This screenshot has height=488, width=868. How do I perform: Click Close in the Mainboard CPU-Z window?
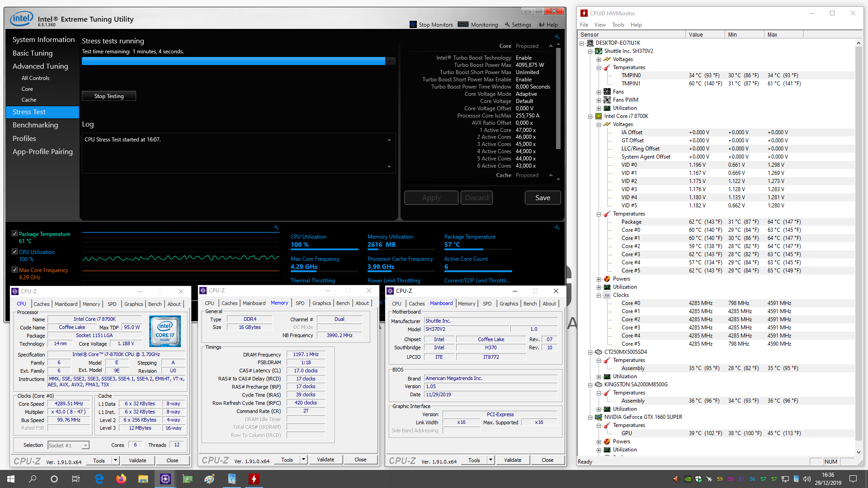pos(547,460)
